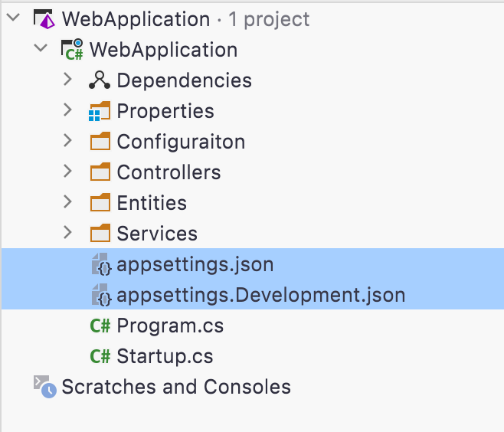
Task: Click the appsettings.json file icon
Action: 101,265
